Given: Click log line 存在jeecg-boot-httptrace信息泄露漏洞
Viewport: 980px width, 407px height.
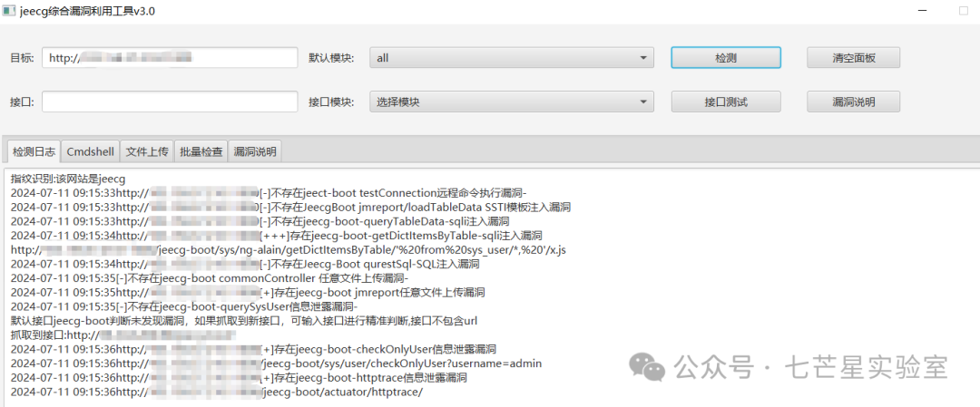Looking at the screenshot, I should 239,378.
